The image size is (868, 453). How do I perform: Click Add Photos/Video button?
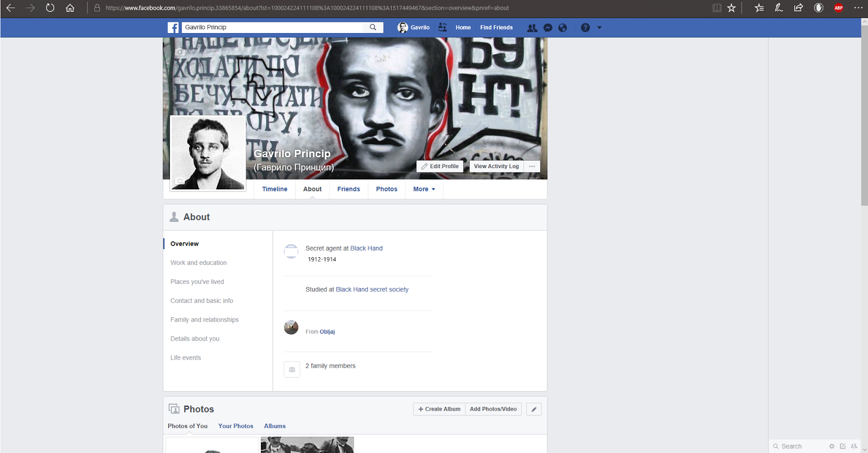pyautogui.click(x=493, y=409)
